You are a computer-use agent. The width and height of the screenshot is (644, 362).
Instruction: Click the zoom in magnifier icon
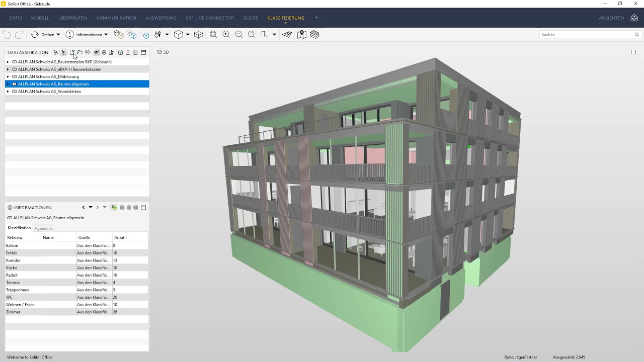226,35
